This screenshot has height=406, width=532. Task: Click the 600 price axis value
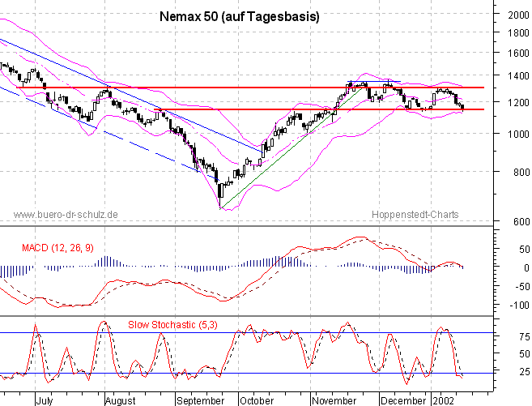pyautogui.click(x=521, y=222)
